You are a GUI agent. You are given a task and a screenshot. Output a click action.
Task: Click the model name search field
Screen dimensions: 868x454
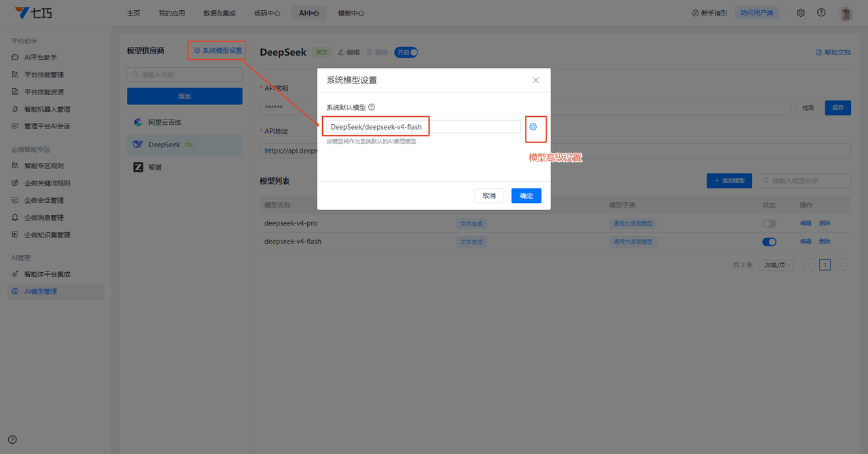pos(804,181)
